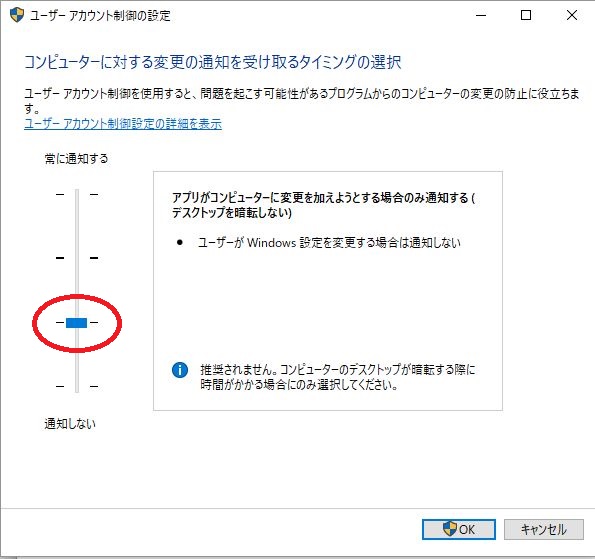Click the キャンセル button

544,529
